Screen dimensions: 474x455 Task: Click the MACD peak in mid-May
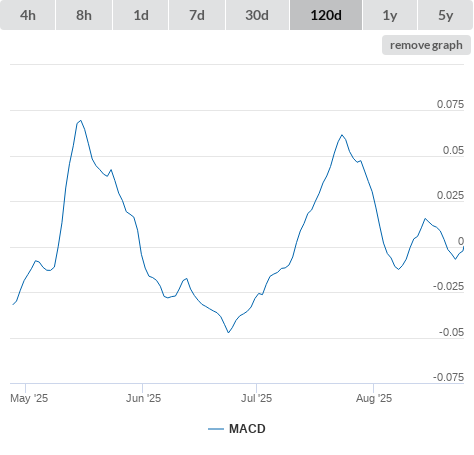point(81,120)
